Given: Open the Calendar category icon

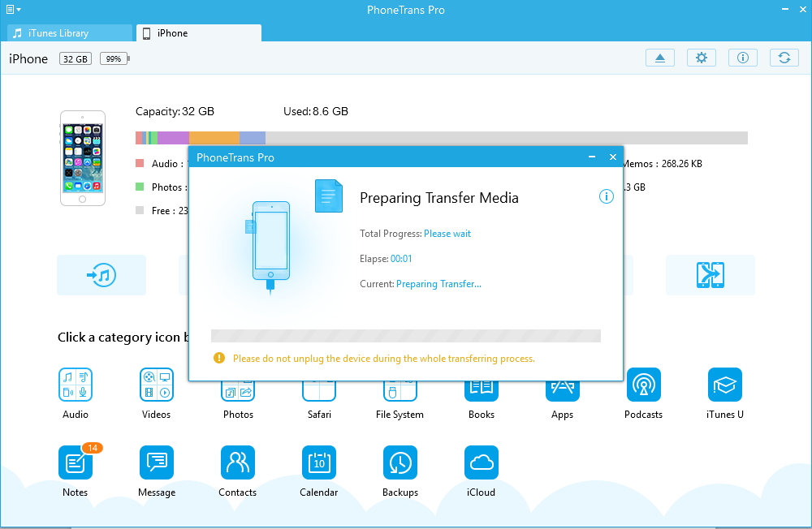Looking at the screenshot, I should [318, 463].
